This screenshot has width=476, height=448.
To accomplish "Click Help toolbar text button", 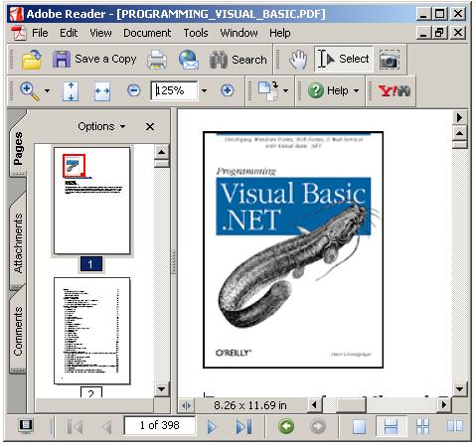I will tap(337, 90).
